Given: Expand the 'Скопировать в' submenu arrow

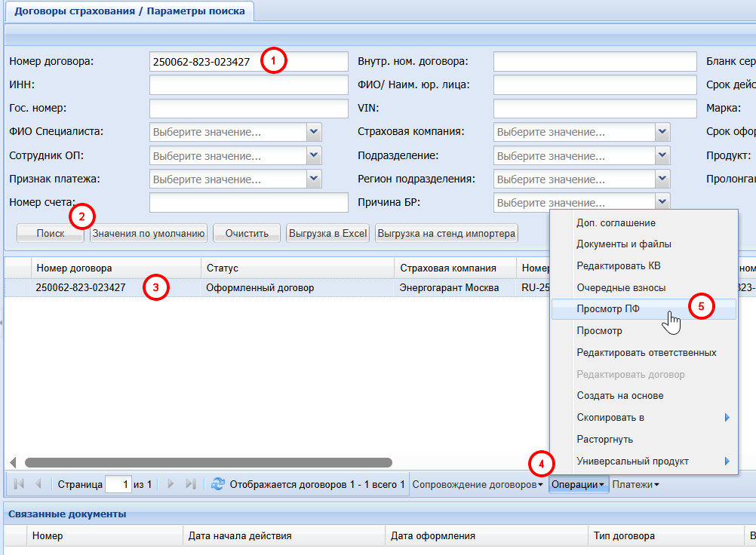Looking at the screenshot, I should pos(727,418).
